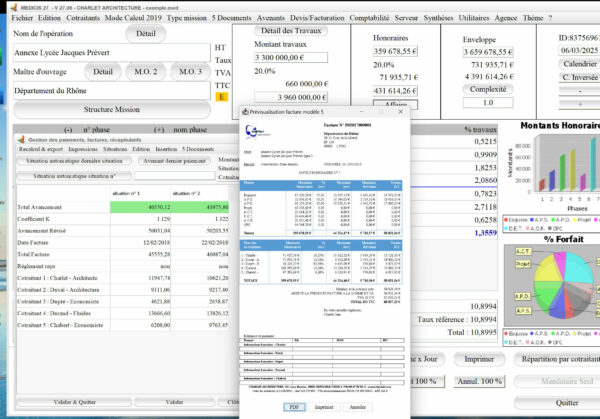Select the M.O. 2 button

146,72
